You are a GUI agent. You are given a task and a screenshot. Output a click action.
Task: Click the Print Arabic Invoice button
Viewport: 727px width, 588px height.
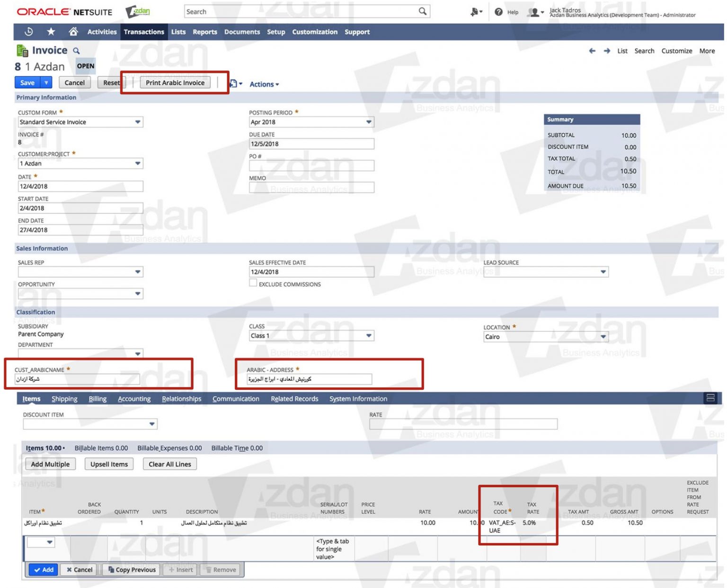tap(175, 82)
